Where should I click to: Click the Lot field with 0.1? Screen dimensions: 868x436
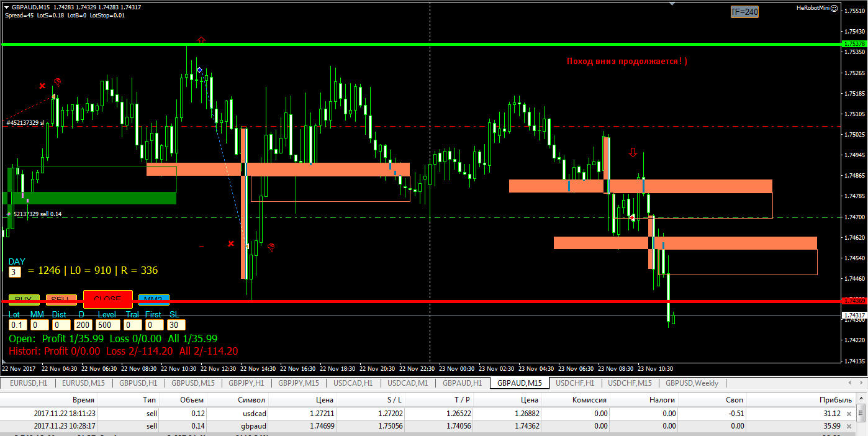17,324
